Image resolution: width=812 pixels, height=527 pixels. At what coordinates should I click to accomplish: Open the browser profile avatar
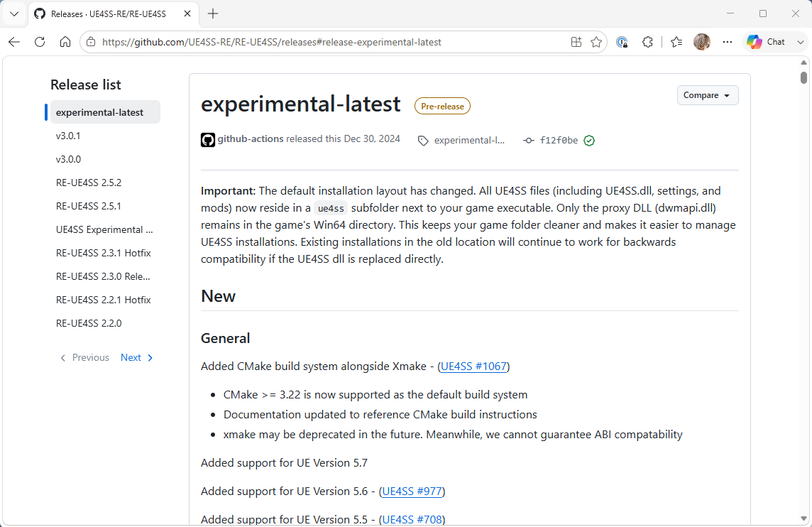[x=702, y=42]
